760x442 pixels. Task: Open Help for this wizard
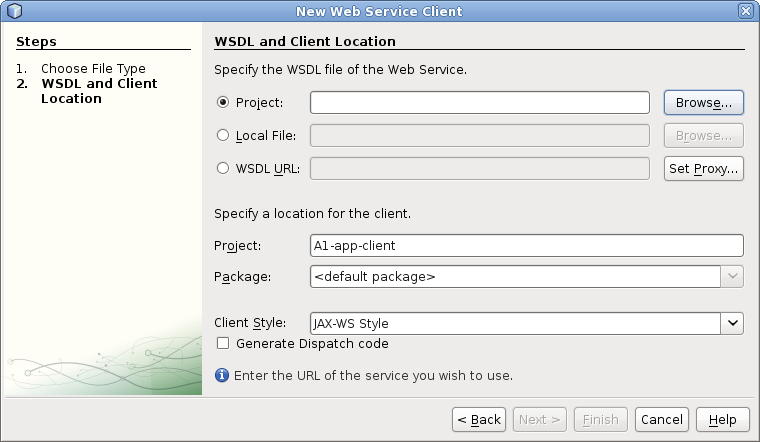point(722,419)
